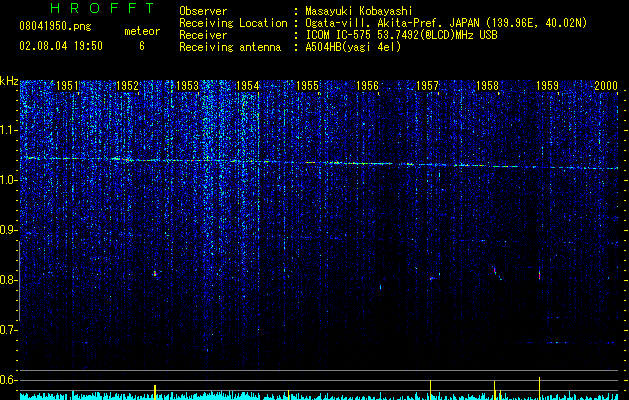Click the meteor echo streak after 1958
The width and height of the screenshot is (629, 400).
point(497,273)
